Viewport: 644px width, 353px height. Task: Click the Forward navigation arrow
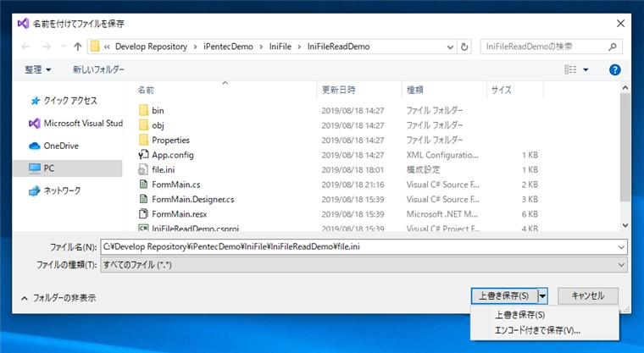[x=47, y=47]
